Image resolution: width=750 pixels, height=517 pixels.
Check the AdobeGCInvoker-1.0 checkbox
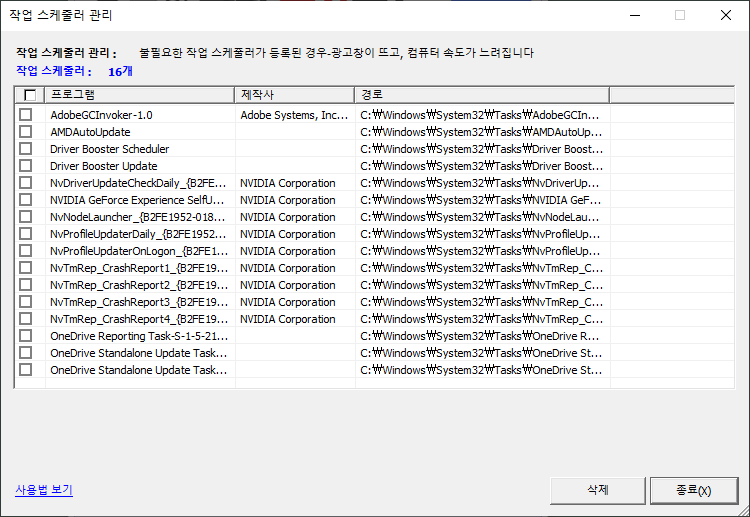(x=26, y=115)
